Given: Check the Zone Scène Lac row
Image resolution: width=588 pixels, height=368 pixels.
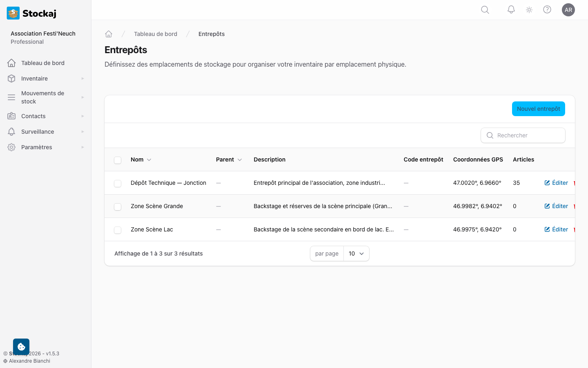Looking at the screenshot, I should tap(118, 230).
